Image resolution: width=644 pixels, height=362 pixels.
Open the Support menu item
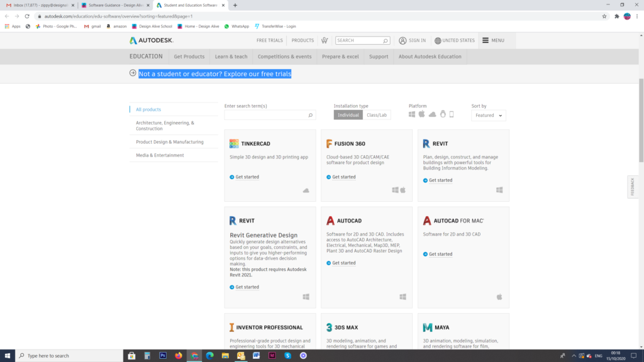379,57
